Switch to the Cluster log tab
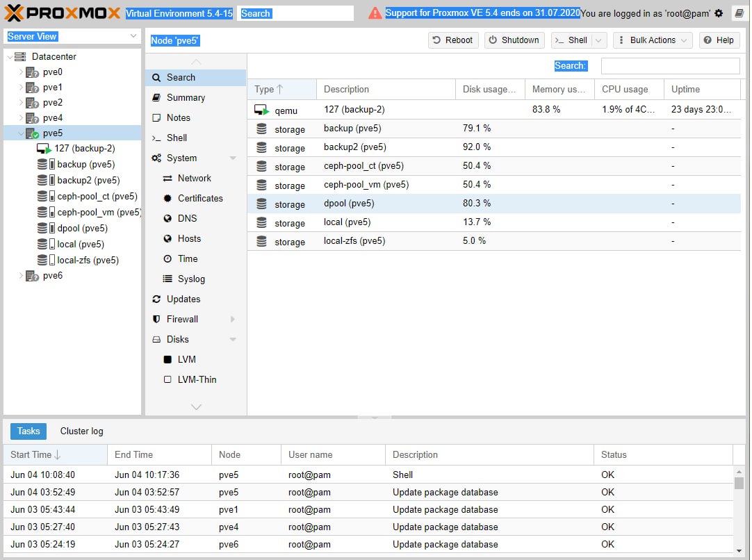 coord(81,431)
